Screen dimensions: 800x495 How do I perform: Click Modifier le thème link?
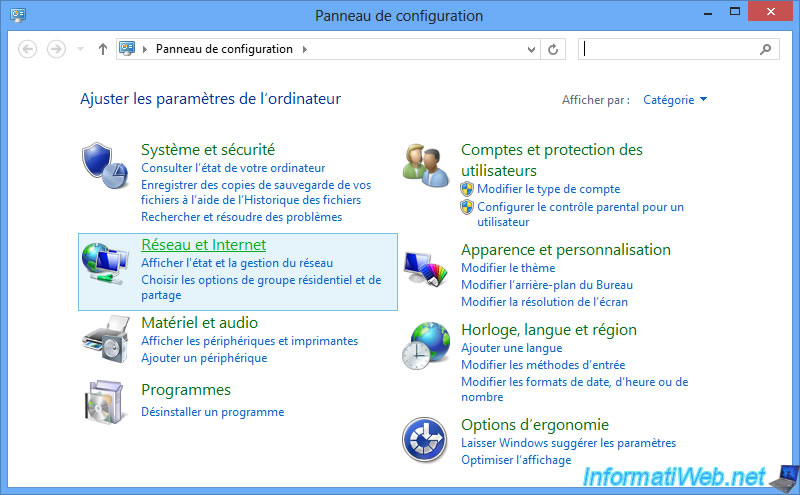point(508,268)
